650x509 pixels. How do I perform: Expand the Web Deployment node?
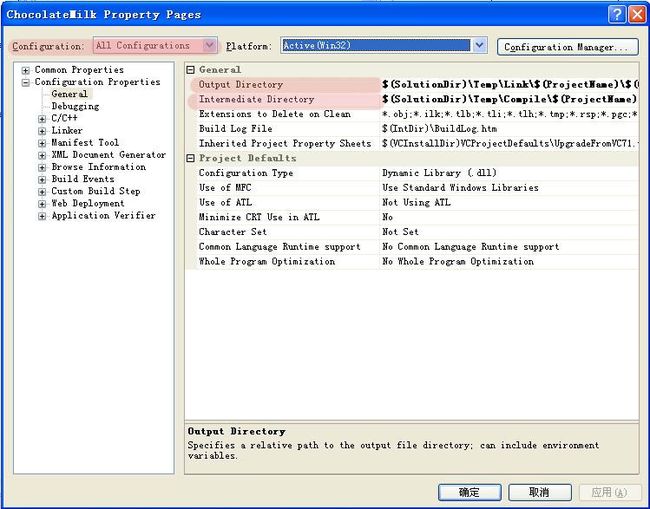coord(42,204)
